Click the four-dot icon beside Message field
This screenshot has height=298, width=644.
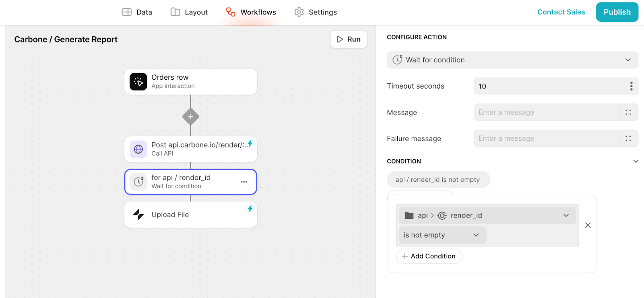tap(628, 112)
